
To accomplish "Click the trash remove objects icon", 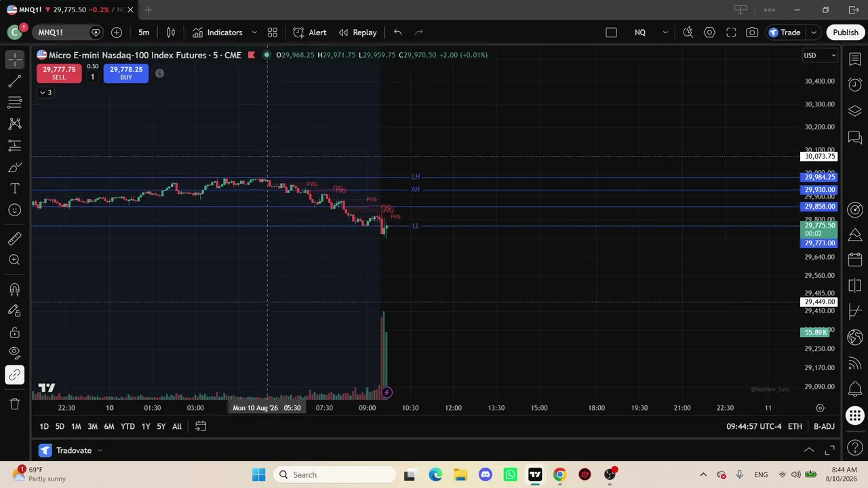I will click(x=15, y=404).
